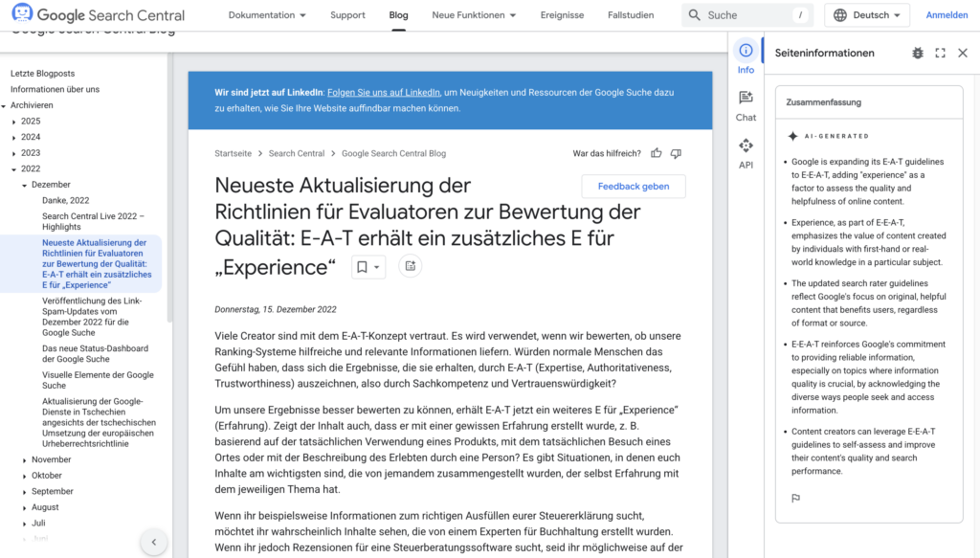The image size is (980, 558).
Task: Click the thumbs down not helpful icon
Action: click(x=677, y=153)
